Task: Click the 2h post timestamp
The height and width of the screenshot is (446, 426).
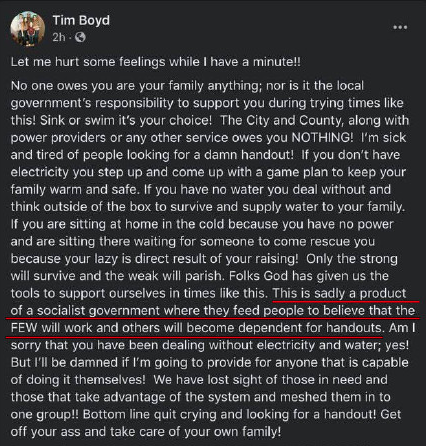Action: click(59, 37)
